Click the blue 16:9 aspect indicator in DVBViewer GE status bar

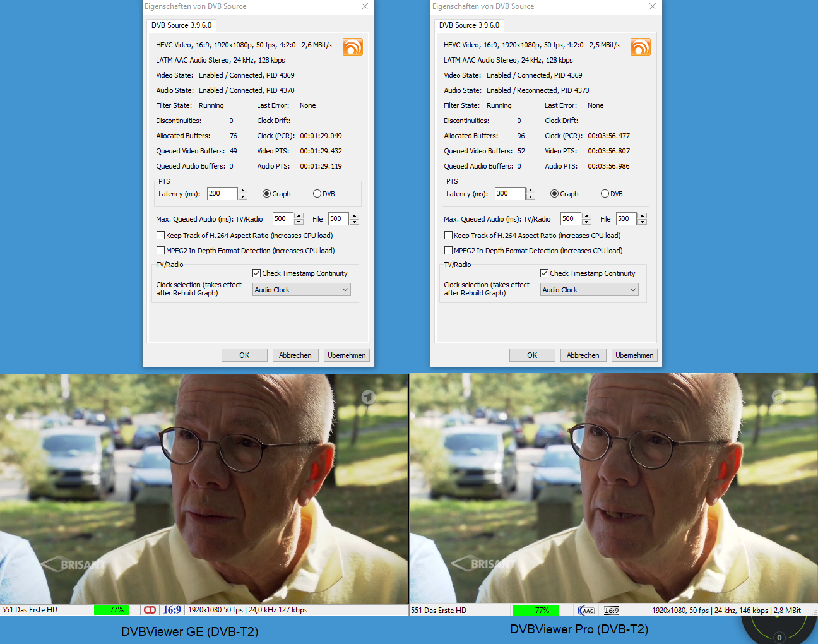pyautogui.click(x=172, y=610)
